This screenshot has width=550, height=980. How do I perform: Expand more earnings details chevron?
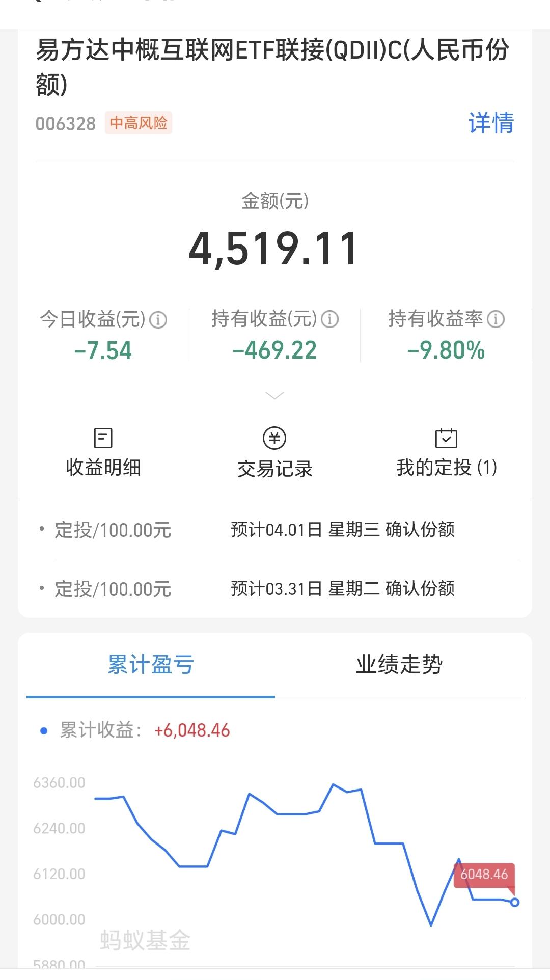[x=275, y=396]
